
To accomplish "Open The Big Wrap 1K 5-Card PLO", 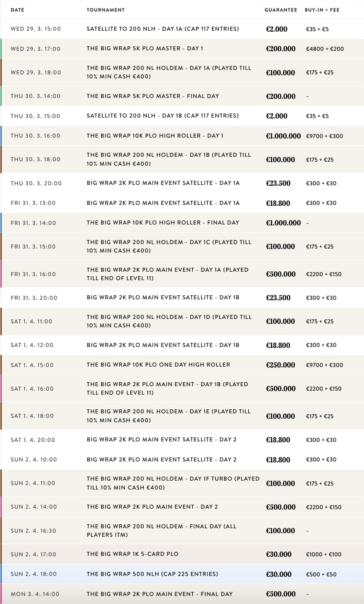I will tap(132, 554).
